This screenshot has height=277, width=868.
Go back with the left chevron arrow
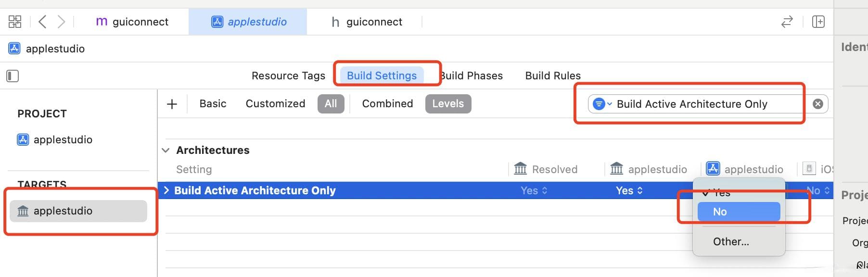coord(42,22)
